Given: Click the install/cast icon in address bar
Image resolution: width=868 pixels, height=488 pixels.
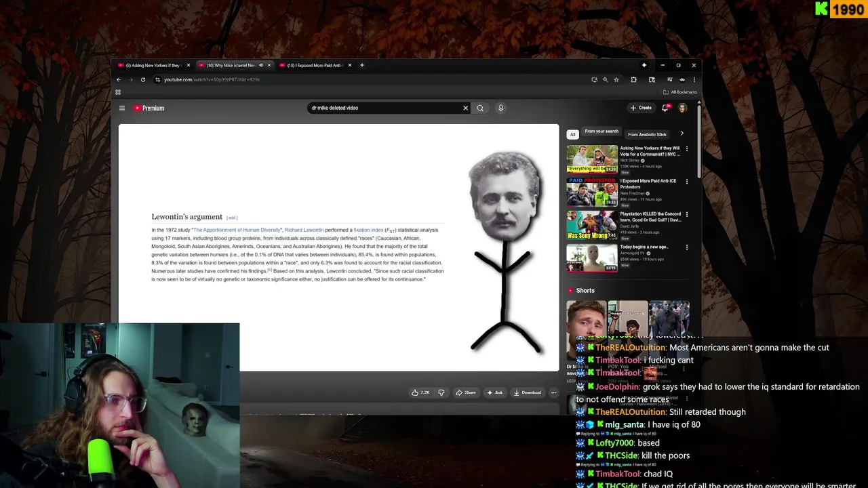Looking at the screenshot, I should tap(594, 79).
